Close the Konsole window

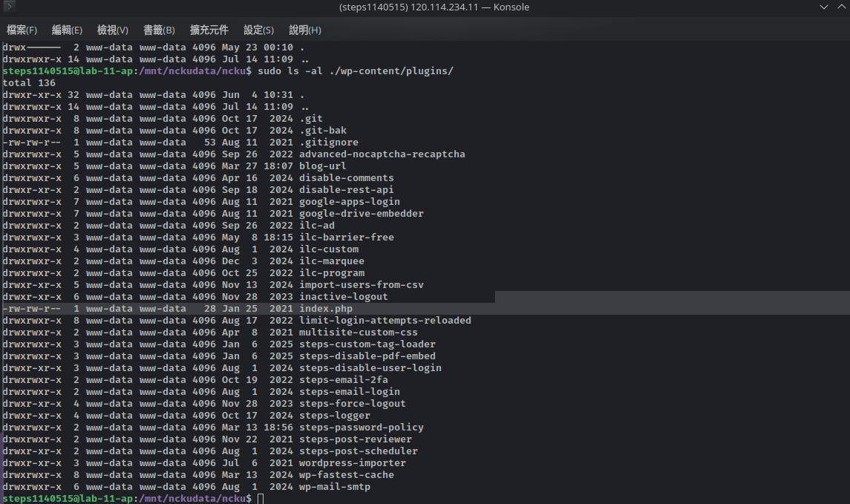pos(840,7)
